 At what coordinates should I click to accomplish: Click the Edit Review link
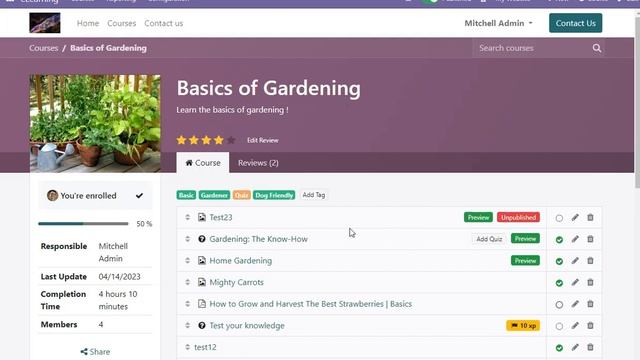[262, 140]
